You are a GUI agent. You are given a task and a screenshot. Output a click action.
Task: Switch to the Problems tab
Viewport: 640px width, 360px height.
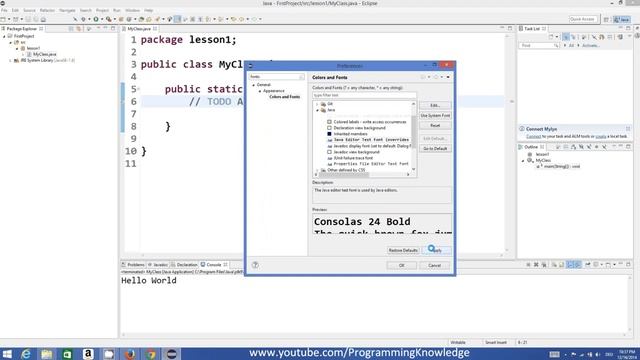click(133, 264)
